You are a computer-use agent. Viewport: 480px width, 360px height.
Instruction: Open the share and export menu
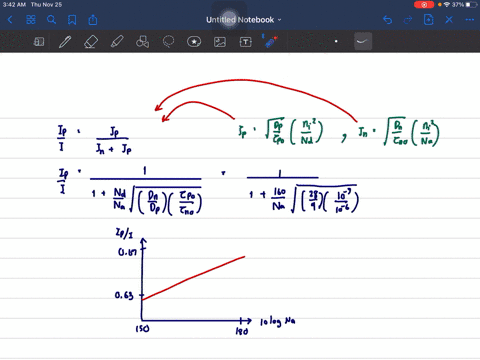pyautogui.click(x=93, y=20)
